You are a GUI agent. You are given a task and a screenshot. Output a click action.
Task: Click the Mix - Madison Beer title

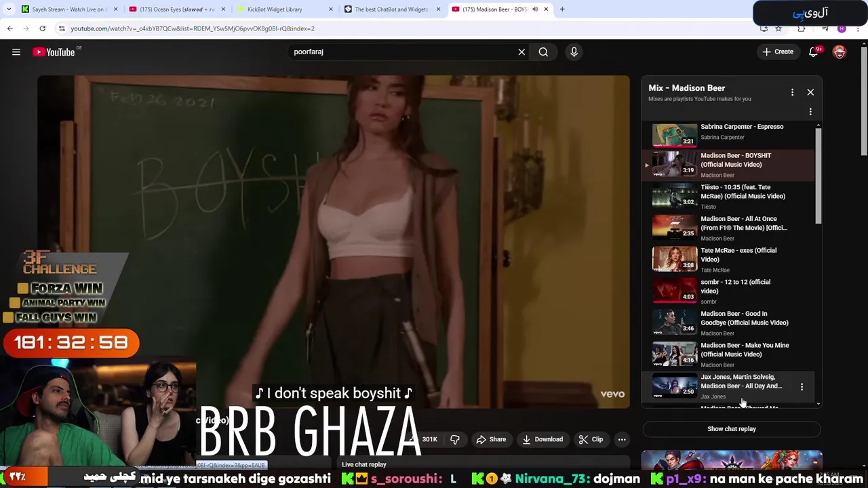686,88
